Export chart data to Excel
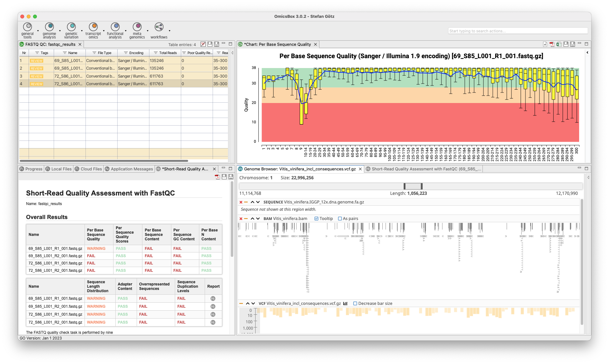Image resolution: width=609 pixels, height=364 pixels. click(x=559, y=44)
